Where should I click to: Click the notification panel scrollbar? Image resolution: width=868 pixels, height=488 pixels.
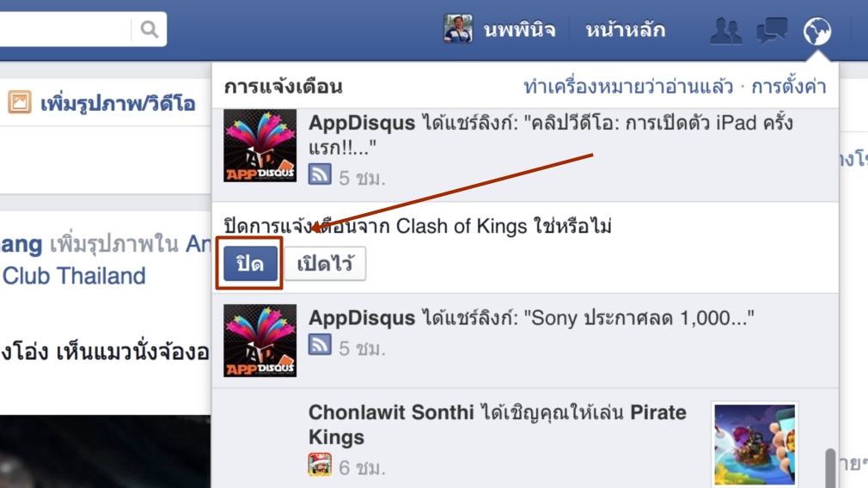coord(830,467)
